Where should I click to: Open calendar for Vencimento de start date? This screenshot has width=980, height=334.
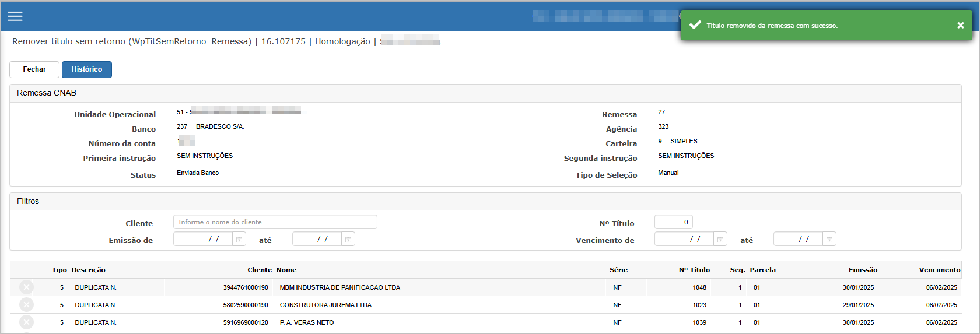pyautogui.click(x=720, y=240)
